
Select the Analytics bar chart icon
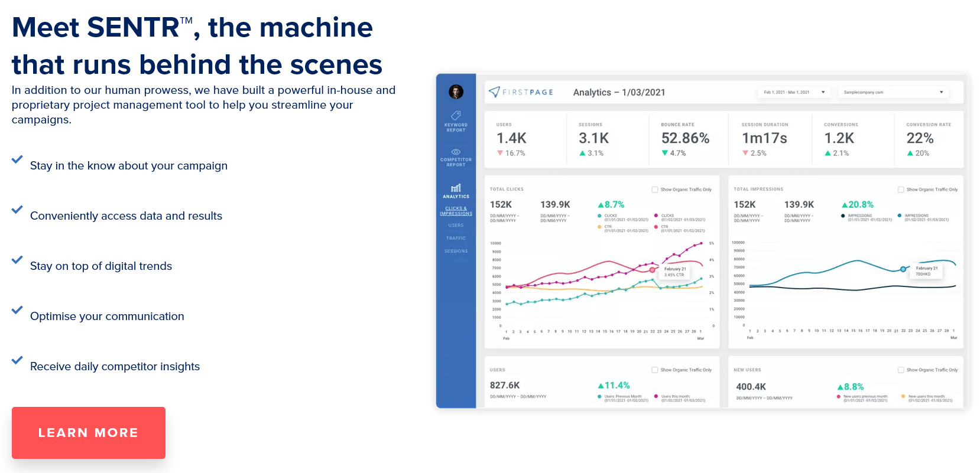(x=456, y=188)
